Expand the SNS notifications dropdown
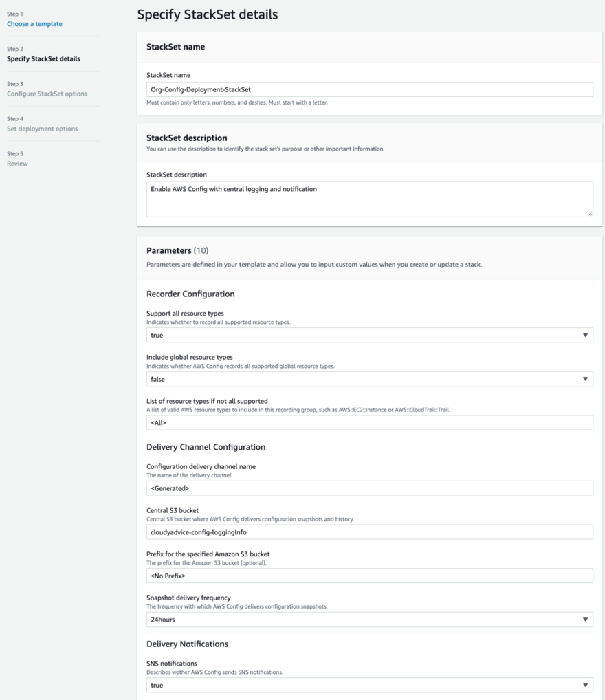605x700 pixels. coord(369,686)
